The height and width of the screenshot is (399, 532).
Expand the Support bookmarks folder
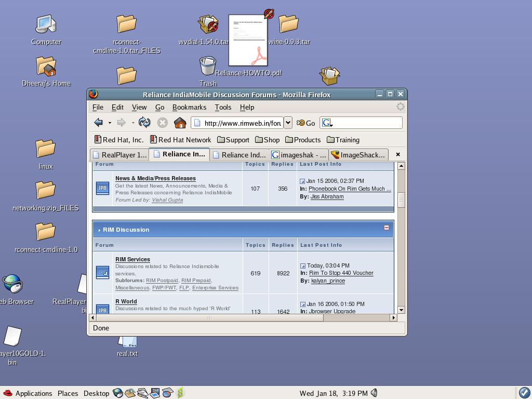coord(233,140)
